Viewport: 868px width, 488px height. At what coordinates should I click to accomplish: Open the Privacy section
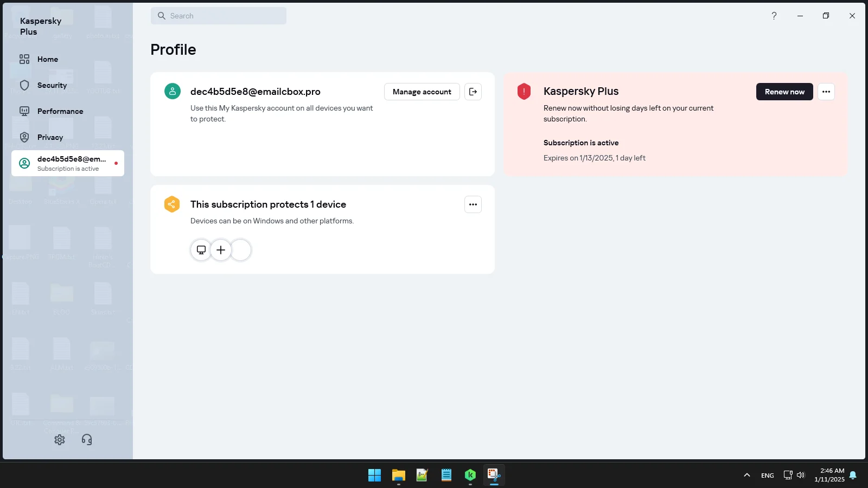click(68, 137)
